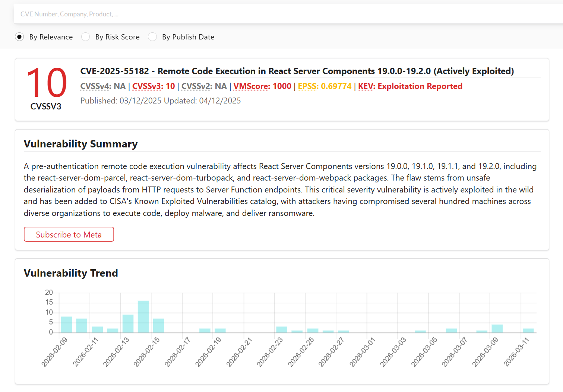This screenshot has width=563, height=392.
Task: Select the By Relevance radio button
Action: [x=19, y=37]
